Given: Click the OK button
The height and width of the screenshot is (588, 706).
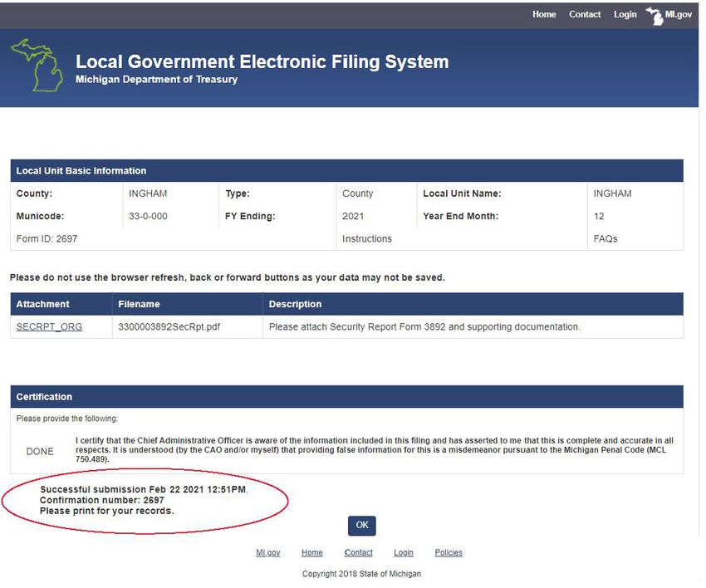Looking at the screenshot, I should [361, 526].
